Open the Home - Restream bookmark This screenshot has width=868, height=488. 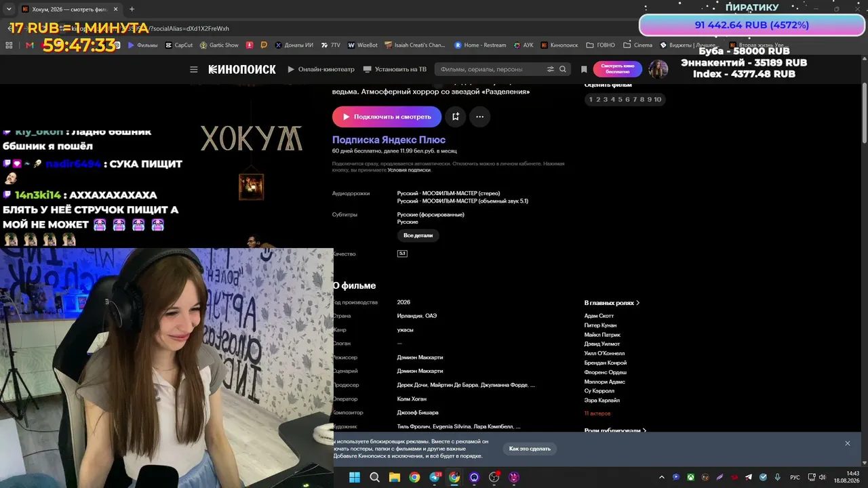pyautogui.click(x=480, y=45)
